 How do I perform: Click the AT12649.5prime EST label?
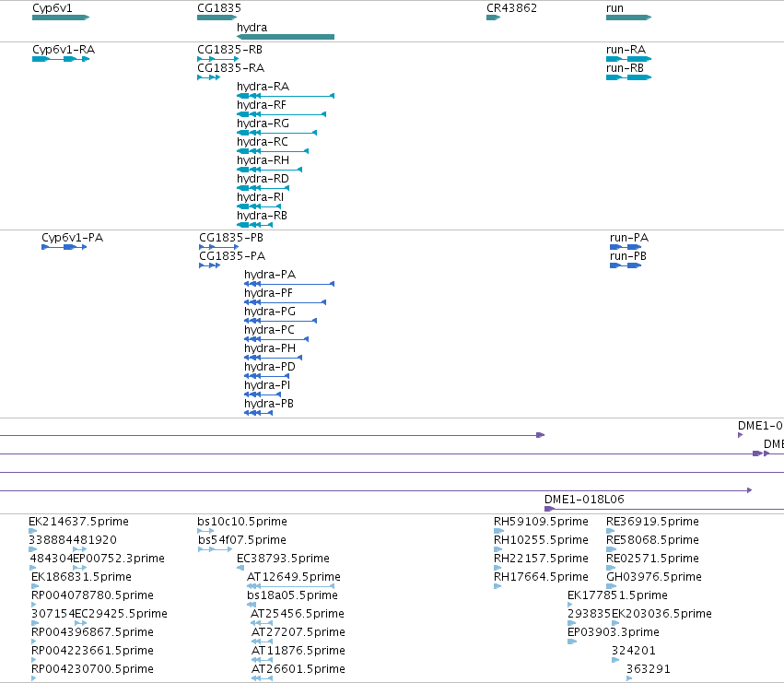pyautogui.click(x=294, y=577)
